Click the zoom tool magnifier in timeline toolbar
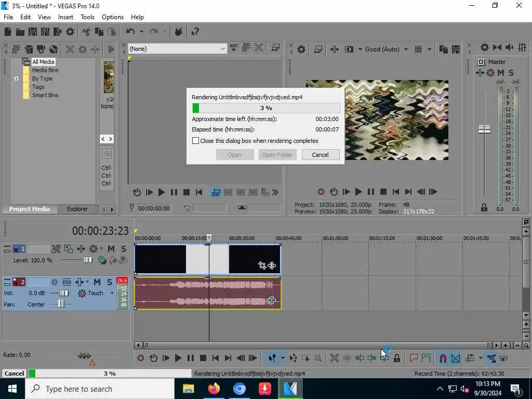The height and width of the screenshot is (399, 532). click(x=318, y=358)
